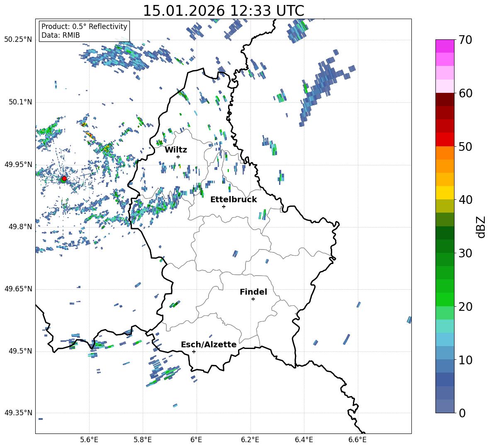Select the Wiltz city label

click(x=176, y=150)
